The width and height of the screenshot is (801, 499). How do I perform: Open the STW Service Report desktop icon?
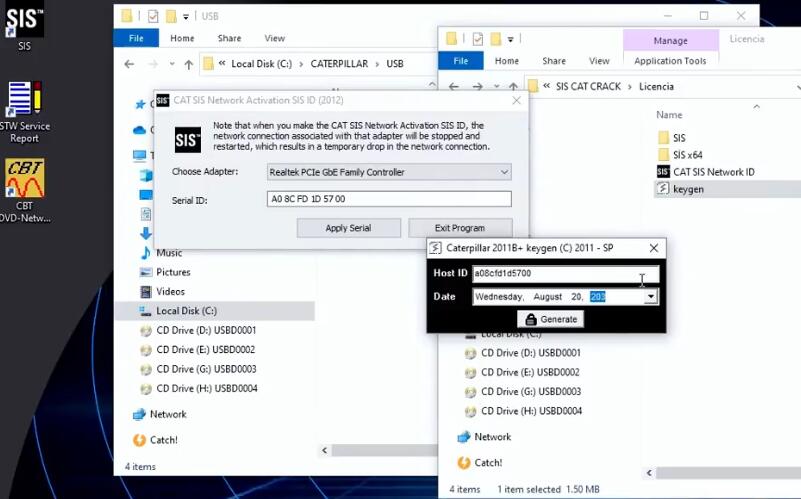(x=24, y=112)
